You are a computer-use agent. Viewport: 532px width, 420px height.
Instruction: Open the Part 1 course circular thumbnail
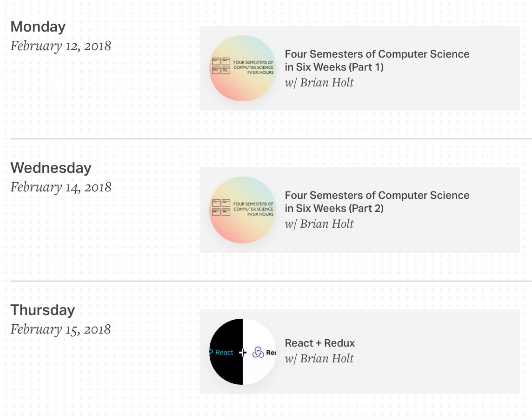coord(243,68)
